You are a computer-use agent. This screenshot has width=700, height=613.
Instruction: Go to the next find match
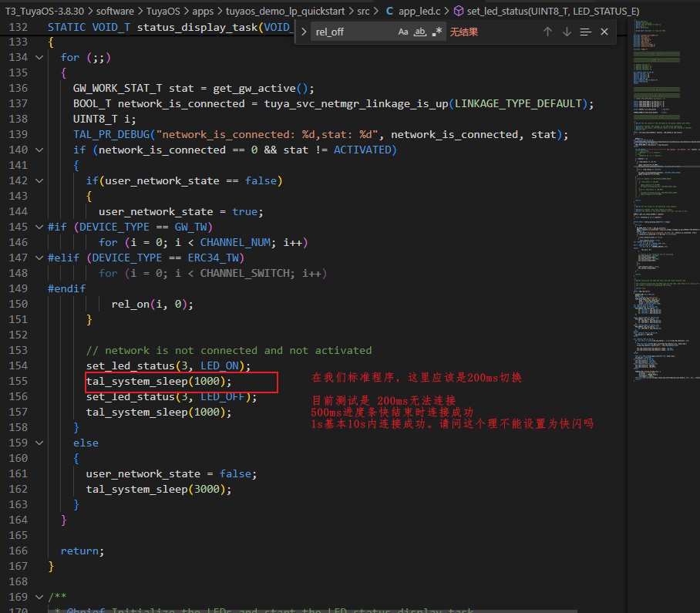(567, 32)
